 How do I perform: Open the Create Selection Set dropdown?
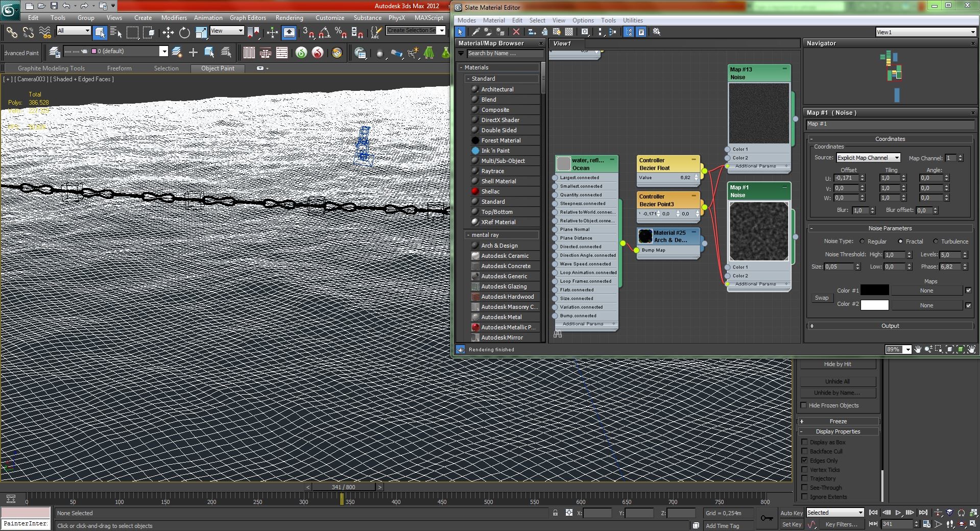tap(442, 31)
